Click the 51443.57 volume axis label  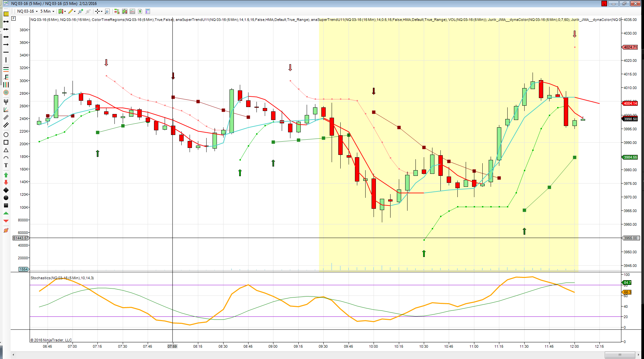pyautogui.click(x=21, y=238)
